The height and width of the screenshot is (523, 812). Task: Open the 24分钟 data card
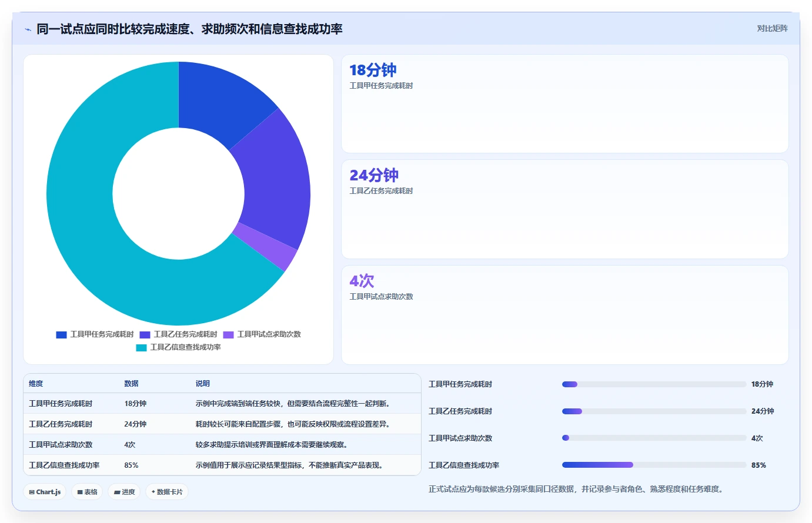564,209
